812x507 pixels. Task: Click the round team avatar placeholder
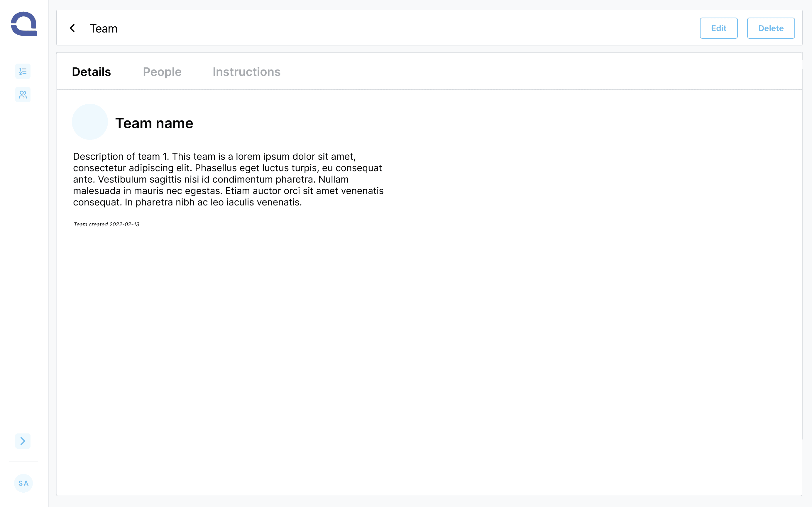[89, 122]
